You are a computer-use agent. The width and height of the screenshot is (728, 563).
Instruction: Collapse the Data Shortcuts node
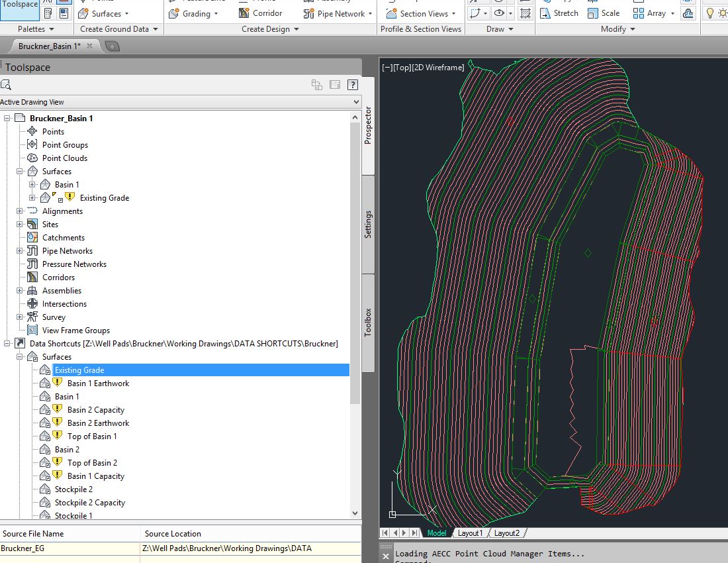(7, 343)
